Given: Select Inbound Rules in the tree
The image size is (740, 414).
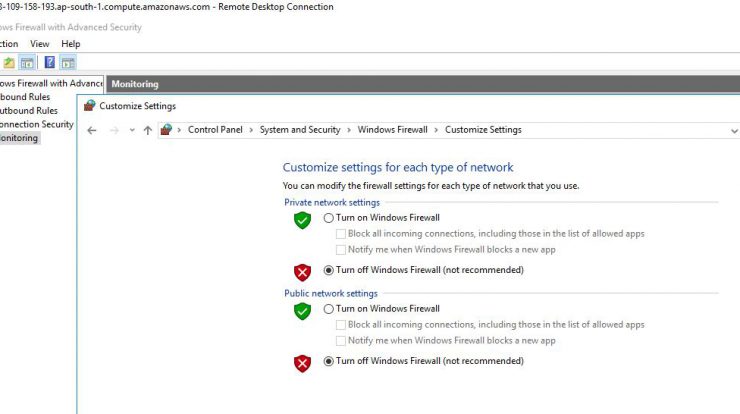Looking at the screenshot, I should (x=25, y=97).
